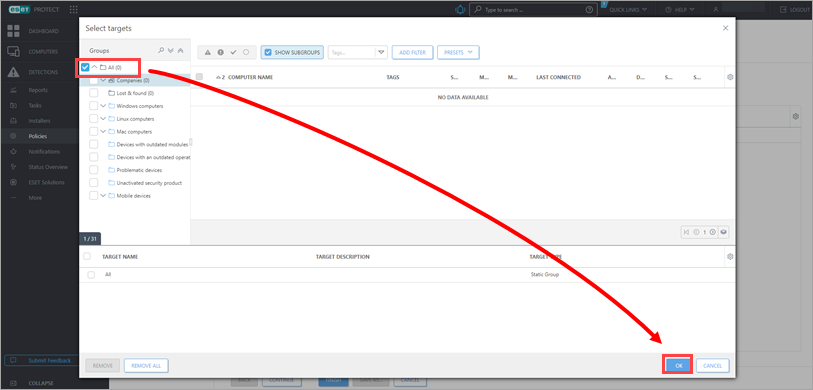Click the Installers icon in sidebar

click(x=13, y=121)
